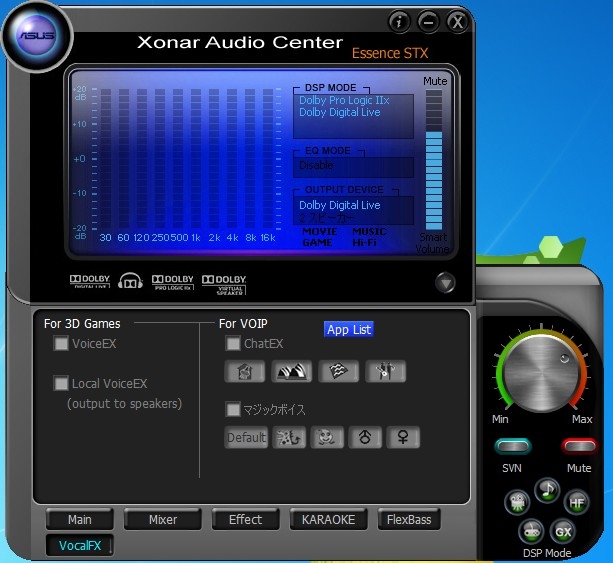Click the Dolby Digital Live logo
Image resolution: width=613 pixels, height=563 pixels.
click(90, 281)
